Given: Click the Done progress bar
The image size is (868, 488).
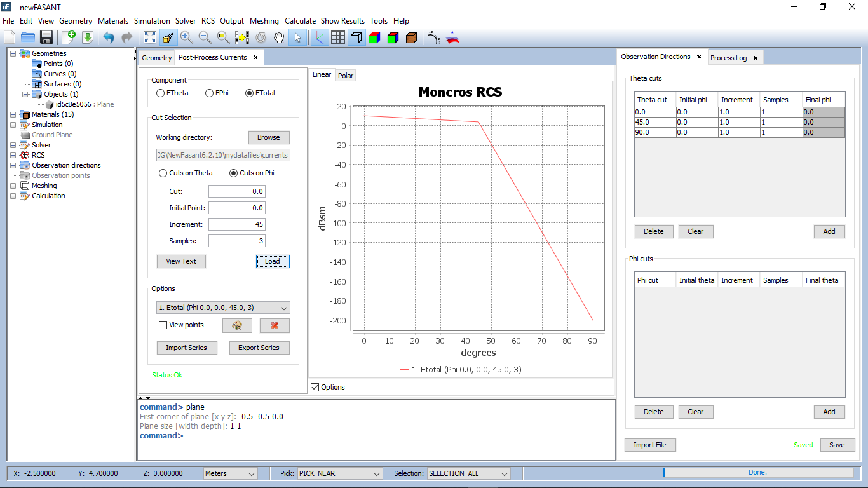Looking at the screenshot, I should [757, 473].
